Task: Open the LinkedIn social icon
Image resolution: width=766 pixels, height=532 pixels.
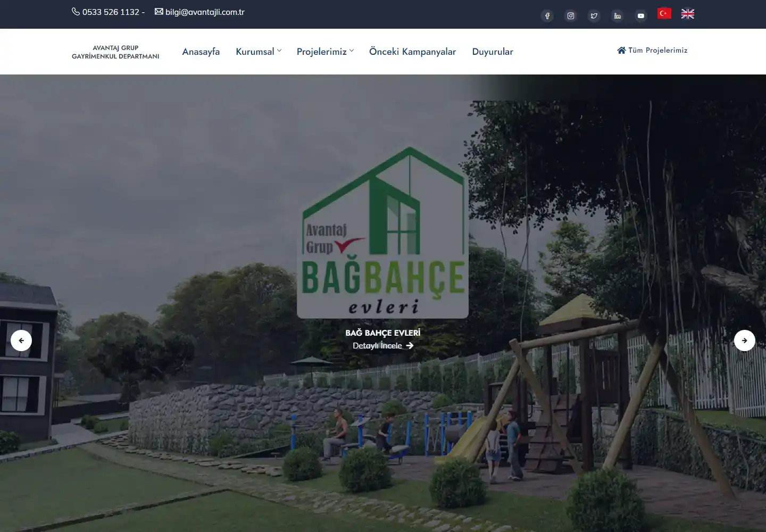Action: coord(618,16)
